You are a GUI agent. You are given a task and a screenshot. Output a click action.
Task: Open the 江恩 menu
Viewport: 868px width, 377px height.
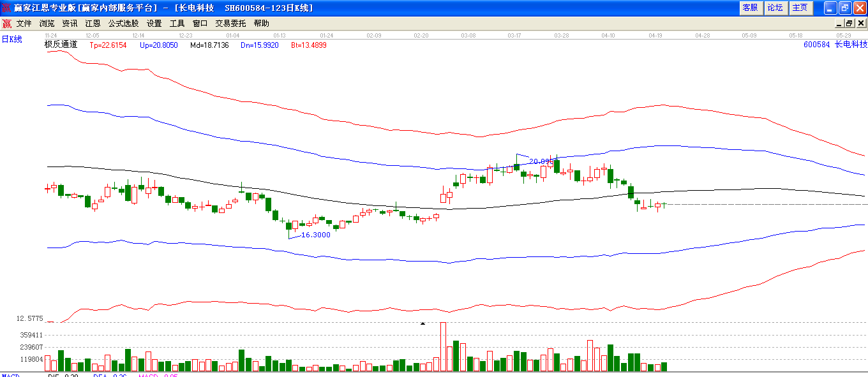coord(93,24)
